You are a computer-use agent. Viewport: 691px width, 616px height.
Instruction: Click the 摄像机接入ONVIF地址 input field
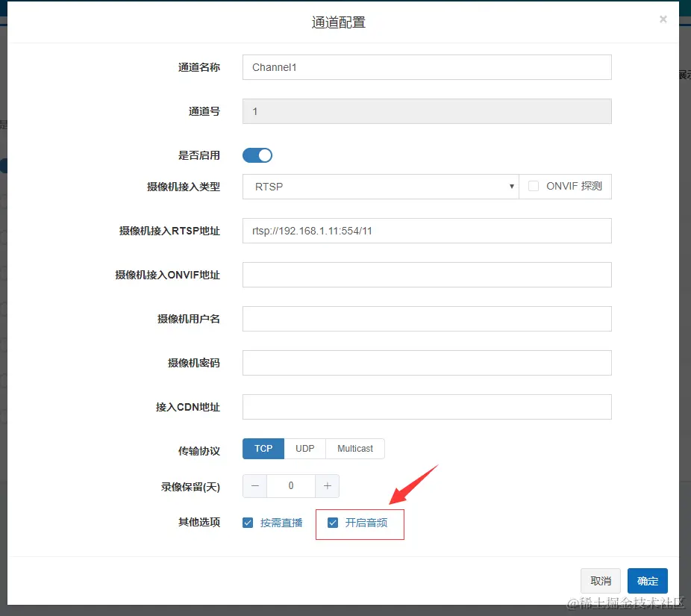click(x=427, y=274)
